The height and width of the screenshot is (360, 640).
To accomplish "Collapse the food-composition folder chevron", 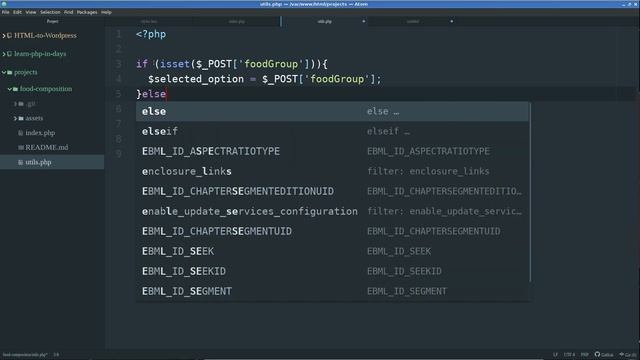I will click(x=10, y=89).
